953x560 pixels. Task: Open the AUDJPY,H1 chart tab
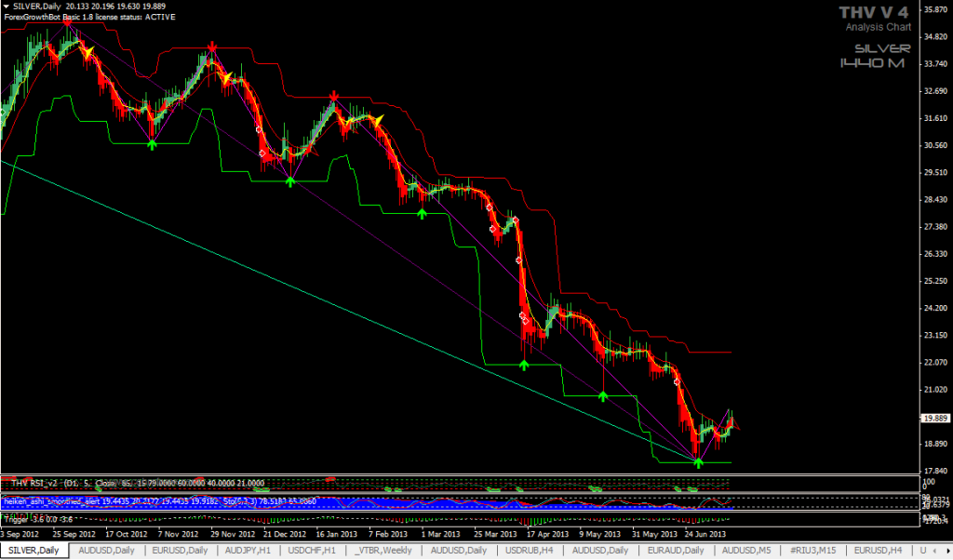248,551
